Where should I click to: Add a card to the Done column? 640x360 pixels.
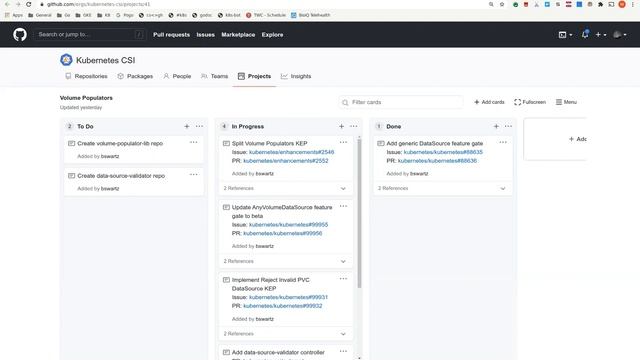496,127
